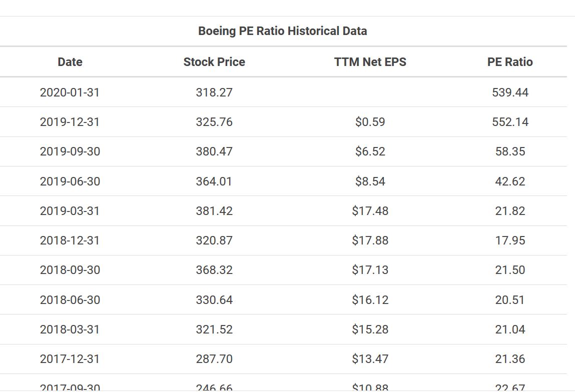Select the 2019-03-31 date cell
The width and height of the screenshot is (575, 392).
point(70,211)
